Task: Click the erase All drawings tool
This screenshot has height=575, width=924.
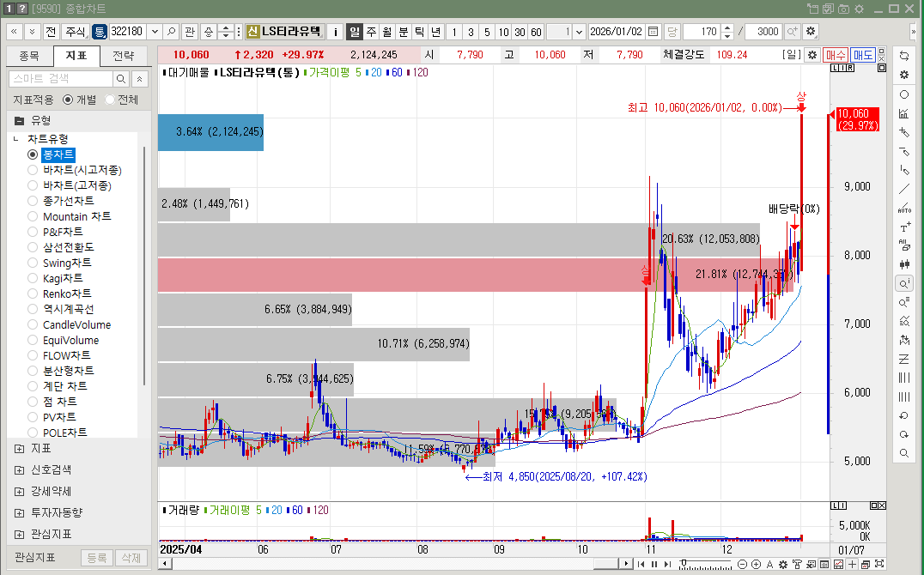Action: (x=904, y=245)
